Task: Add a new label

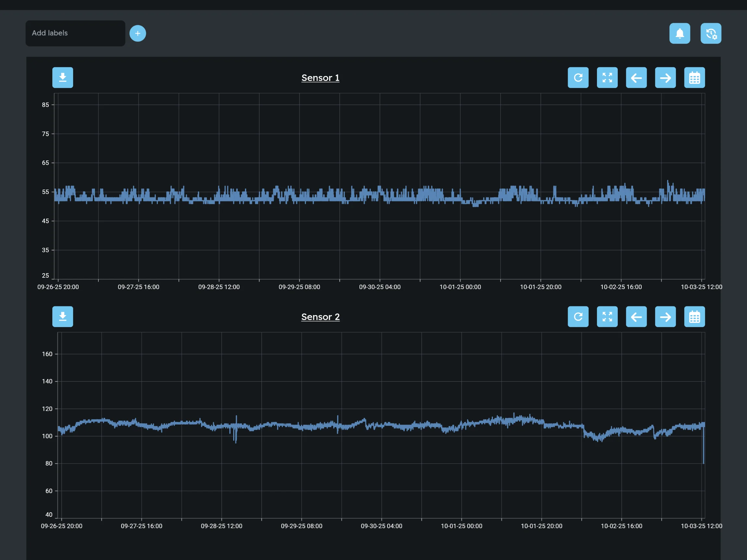Action: tap(138, 33)
